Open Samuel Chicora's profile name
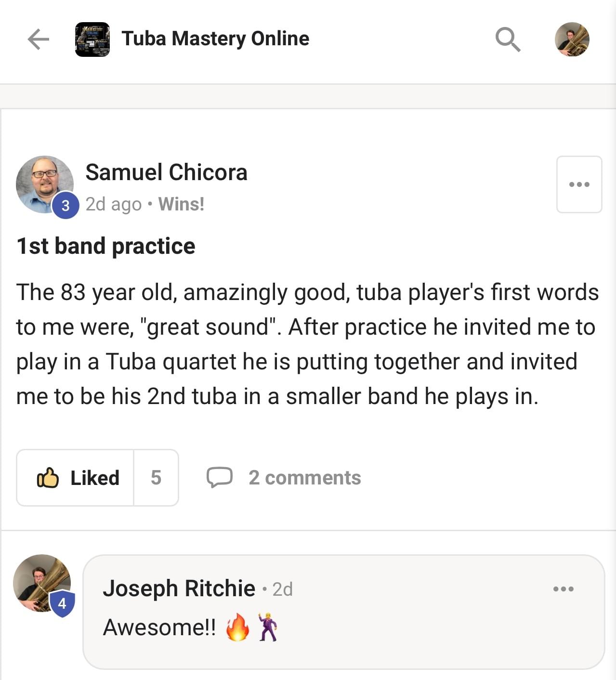 click(x=166, y=172)
